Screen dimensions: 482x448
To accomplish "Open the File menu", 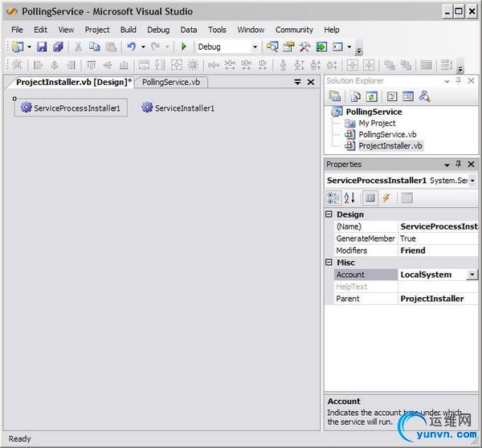I will click(17, 30).
